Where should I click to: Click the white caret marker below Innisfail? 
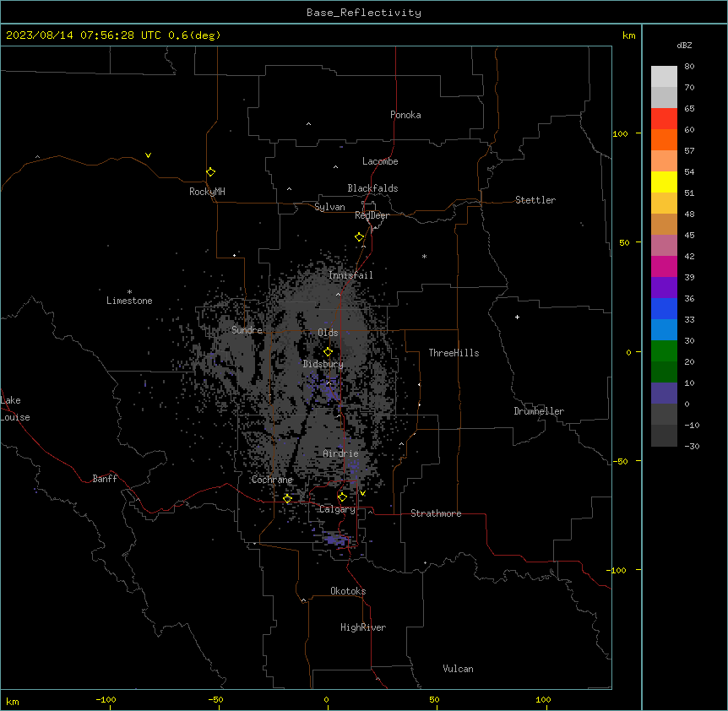(338, 294)
